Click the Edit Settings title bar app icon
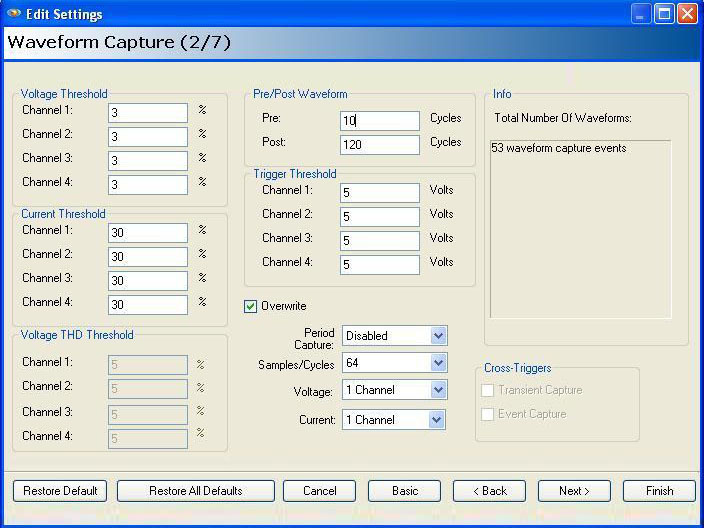Viewport: 704px width, 528px height. tap(13, 13)
